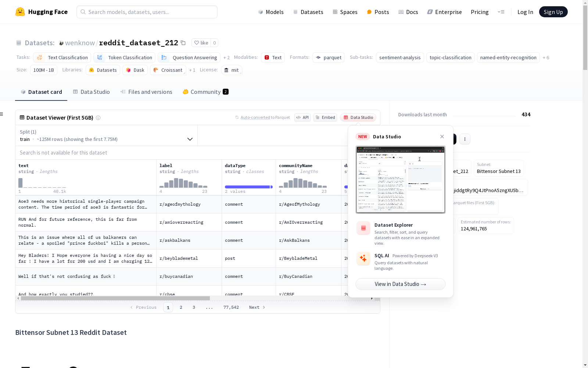Click the Next page button
Screen dimensions: 588x368
pyautogui.click(x=257, y=307)
